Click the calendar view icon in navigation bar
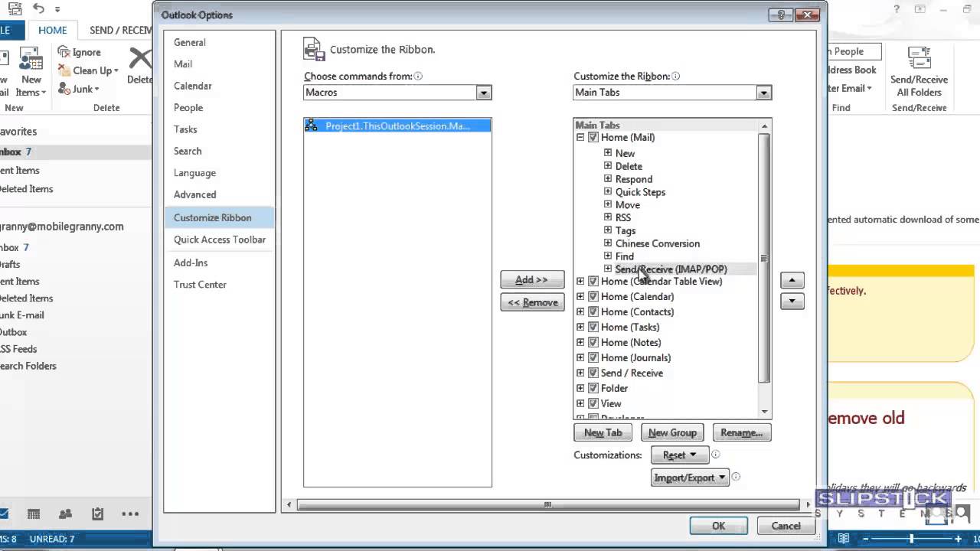The height and width of the screenshot is (551, 980). pyautogui.click(x=34, y=514)
